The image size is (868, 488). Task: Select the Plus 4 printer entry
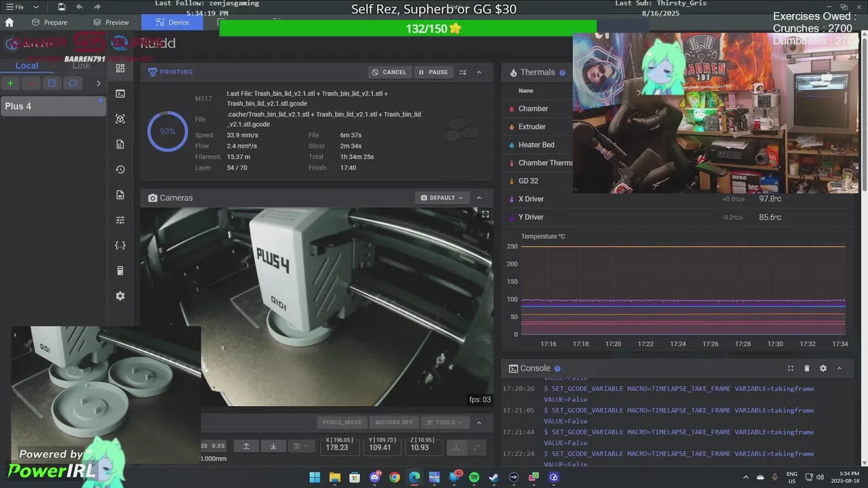[x=53, y=106]
